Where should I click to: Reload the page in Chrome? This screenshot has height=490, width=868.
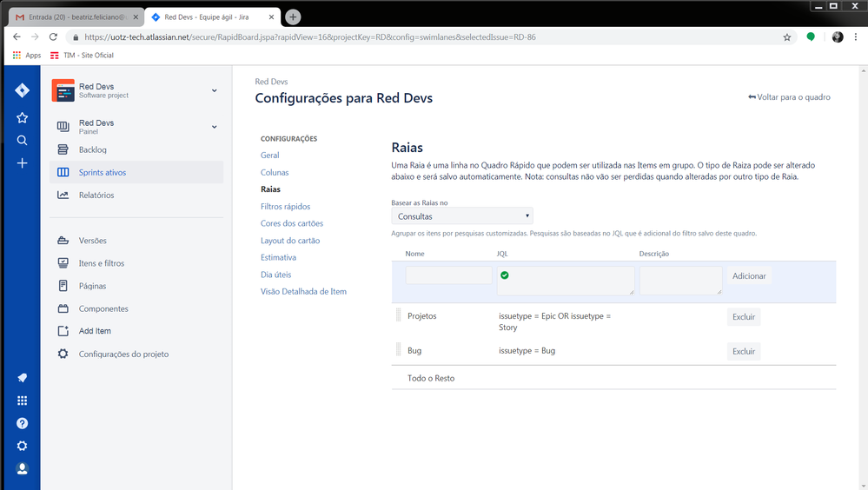point(53,37)
